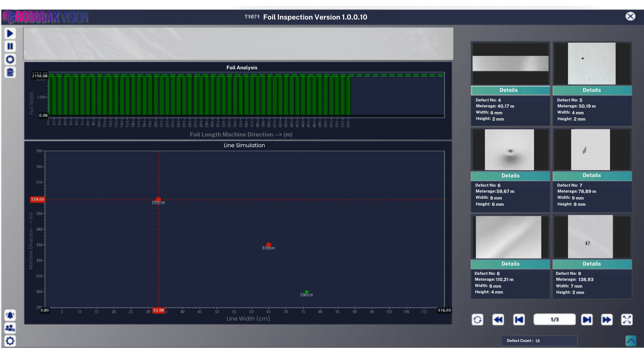This screenshot has width=644, height=360.
Task: Click 'Meterage: 40,17 m' text
Action: tap(495, 106)
